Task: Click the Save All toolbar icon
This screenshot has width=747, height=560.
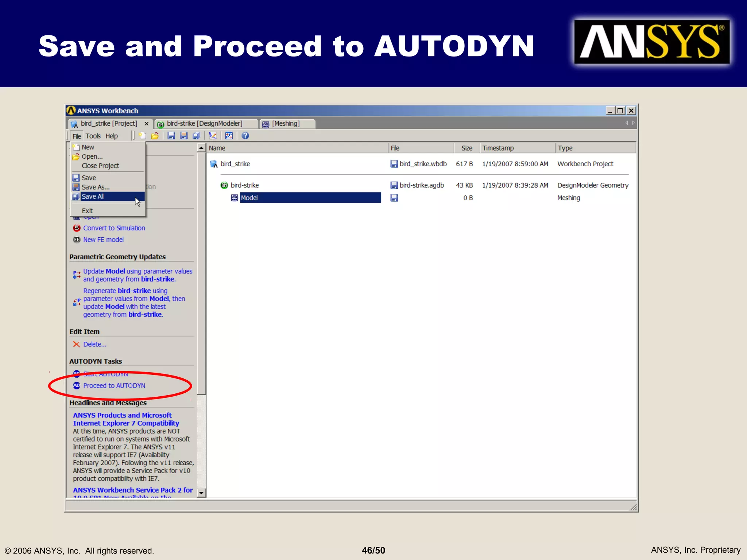Action: [197, 136]
